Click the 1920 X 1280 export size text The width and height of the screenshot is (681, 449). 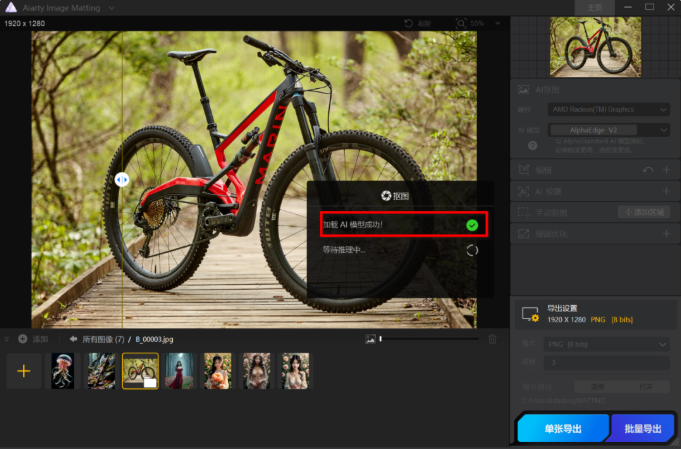[x=566, y=320]
